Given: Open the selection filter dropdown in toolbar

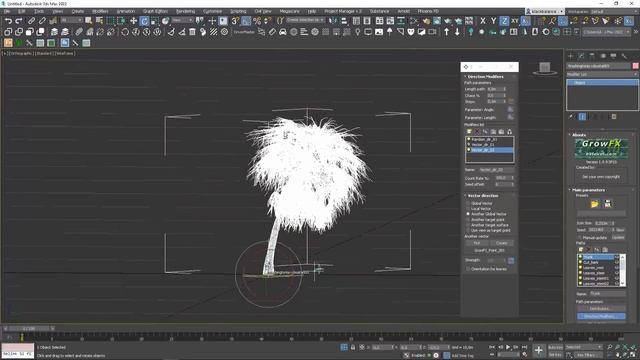Looking at the screenshot, I should pyautogui.click(x=71, y=20).
